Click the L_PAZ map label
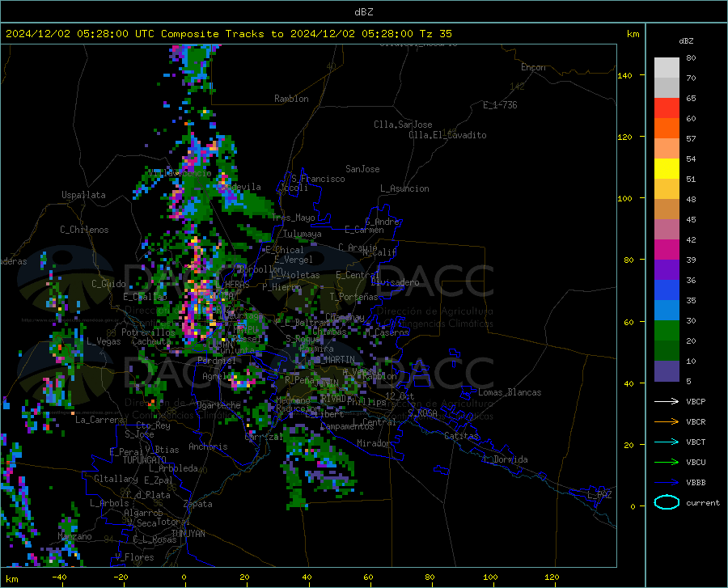 tap(599, 495)
